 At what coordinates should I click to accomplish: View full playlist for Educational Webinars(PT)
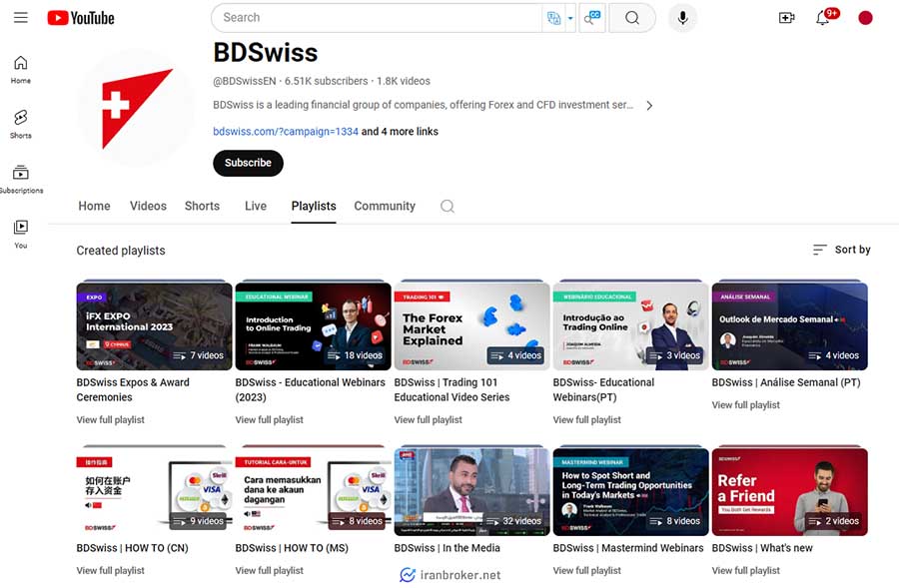pos(586,419)
